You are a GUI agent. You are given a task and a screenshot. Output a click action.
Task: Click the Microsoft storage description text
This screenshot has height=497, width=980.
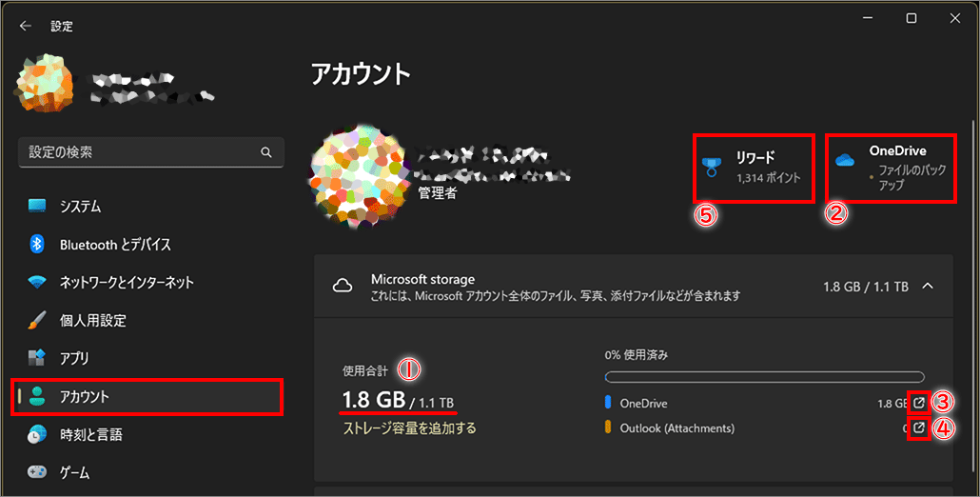pos(556,295)
